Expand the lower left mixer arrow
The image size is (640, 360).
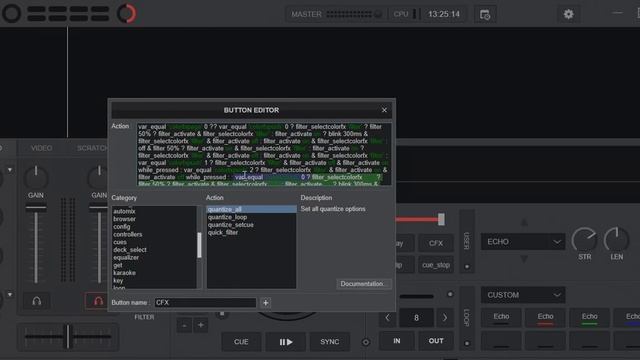[x=10, y=294]
